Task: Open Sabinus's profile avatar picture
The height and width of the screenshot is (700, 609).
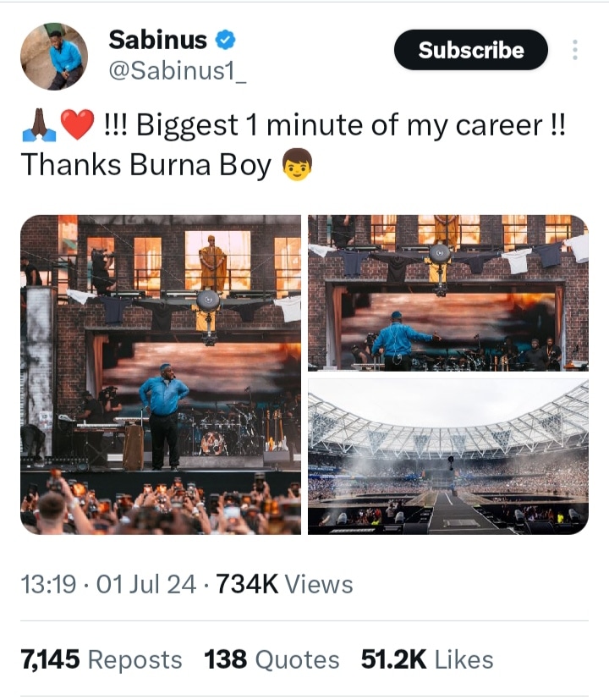Action: (x=54, y=56)
